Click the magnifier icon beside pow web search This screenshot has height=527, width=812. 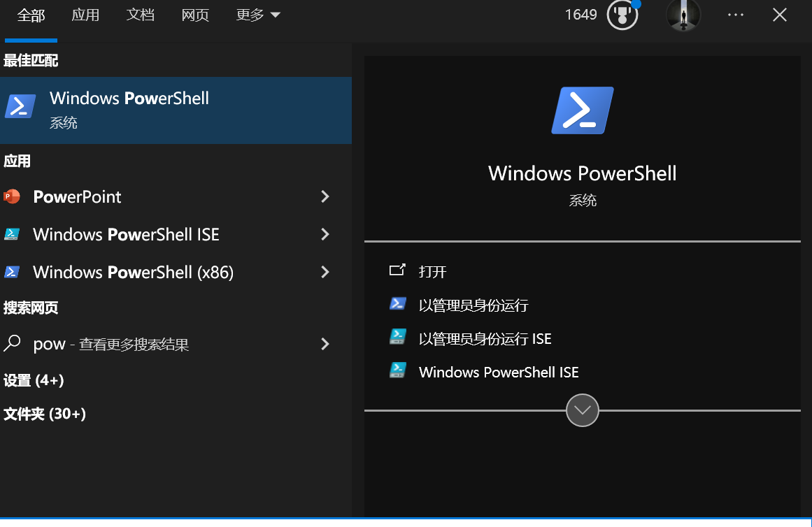pos(12,343)
